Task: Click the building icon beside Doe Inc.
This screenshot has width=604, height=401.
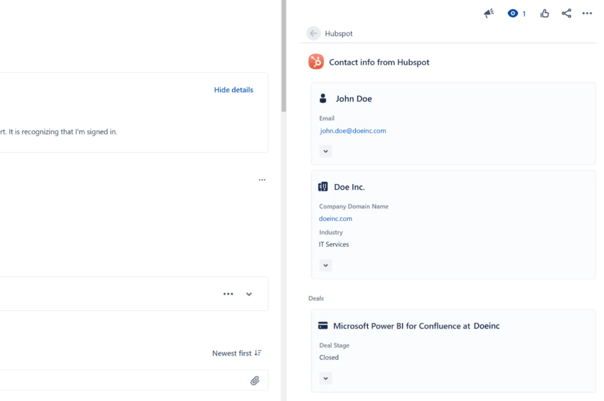Action: pos(323,187)
